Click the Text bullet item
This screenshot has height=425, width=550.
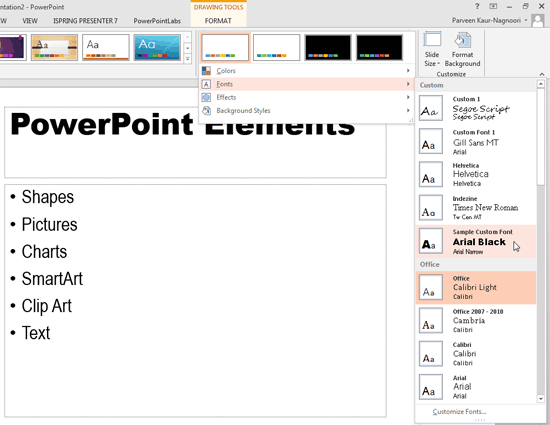tap(36, 333)
